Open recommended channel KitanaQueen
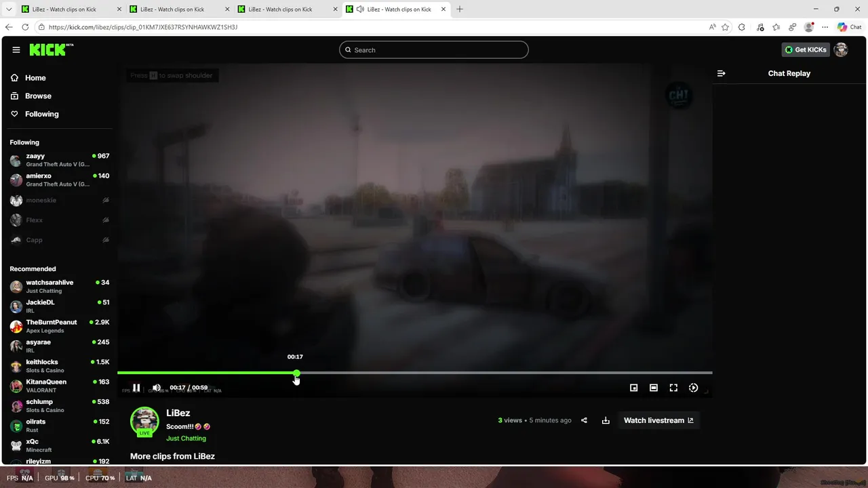Image resolution: width=868 pixels, height=488 pixels. click(x=60, y=386)
